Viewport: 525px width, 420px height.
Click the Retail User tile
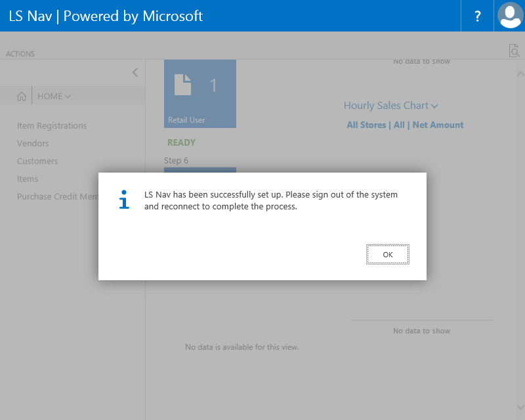(199, 94)
